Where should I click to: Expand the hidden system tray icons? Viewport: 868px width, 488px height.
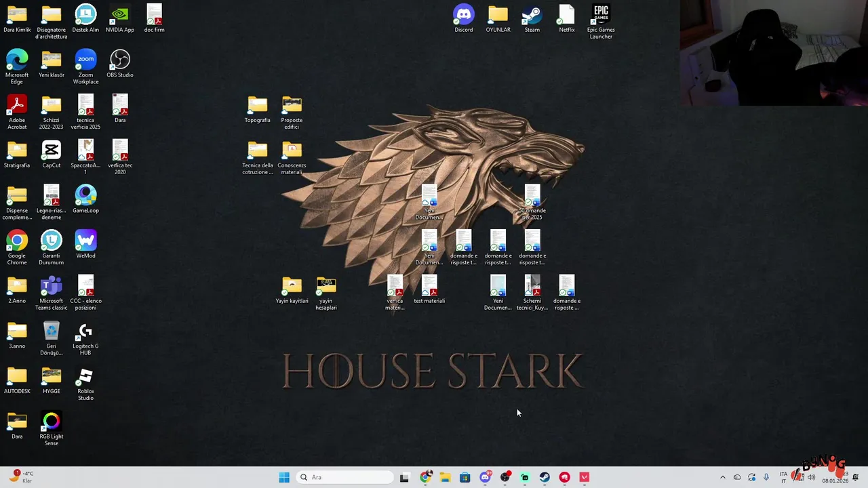pos(722,477)
